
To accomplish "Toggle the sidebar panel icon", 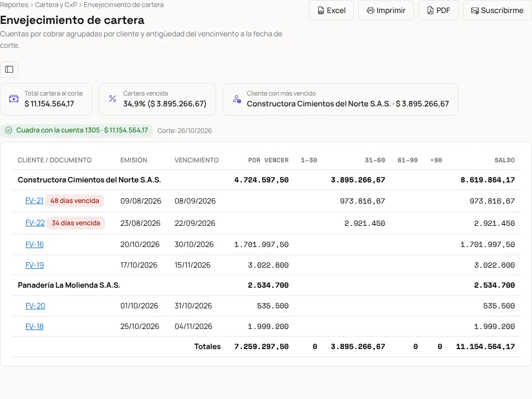I will 9,69.
